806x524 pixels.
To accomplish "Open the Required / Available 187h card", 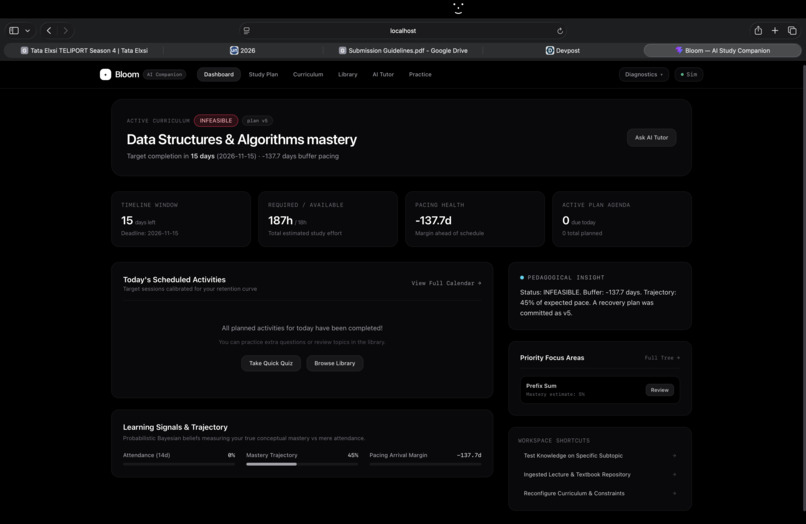I will (328, 219).
